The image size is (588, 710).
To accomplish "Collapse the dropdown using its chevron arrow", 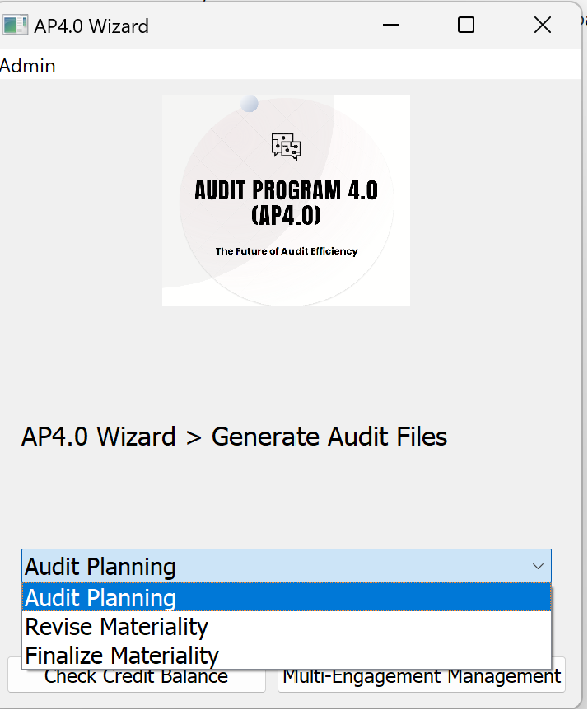I will coord(539,566).
